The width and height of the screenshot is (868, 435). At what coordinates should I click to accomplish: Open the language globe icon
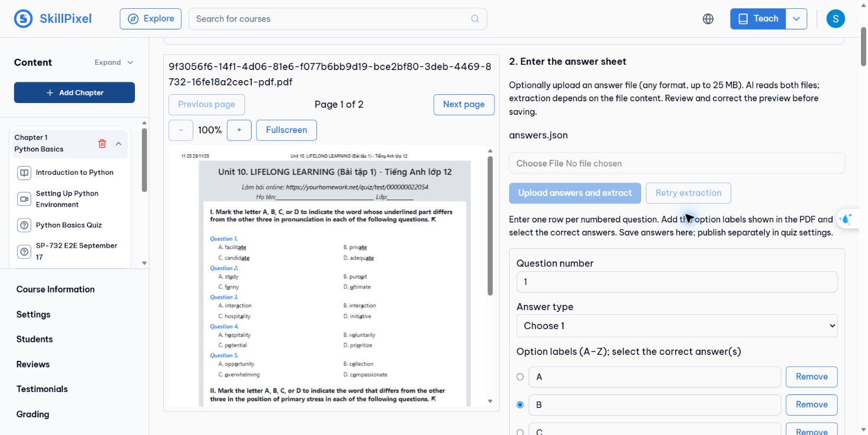point(708,19)
